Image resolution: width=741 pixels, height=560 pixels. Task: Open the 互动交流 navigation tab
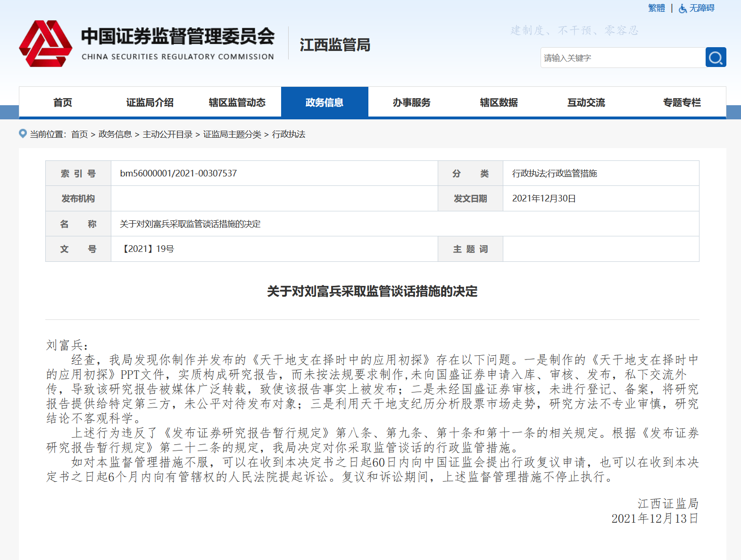[x=586, y=102]
